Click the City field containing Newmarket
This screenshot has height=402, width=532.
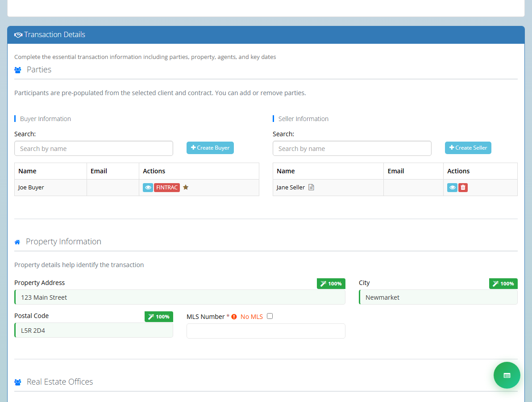point(438,297)
